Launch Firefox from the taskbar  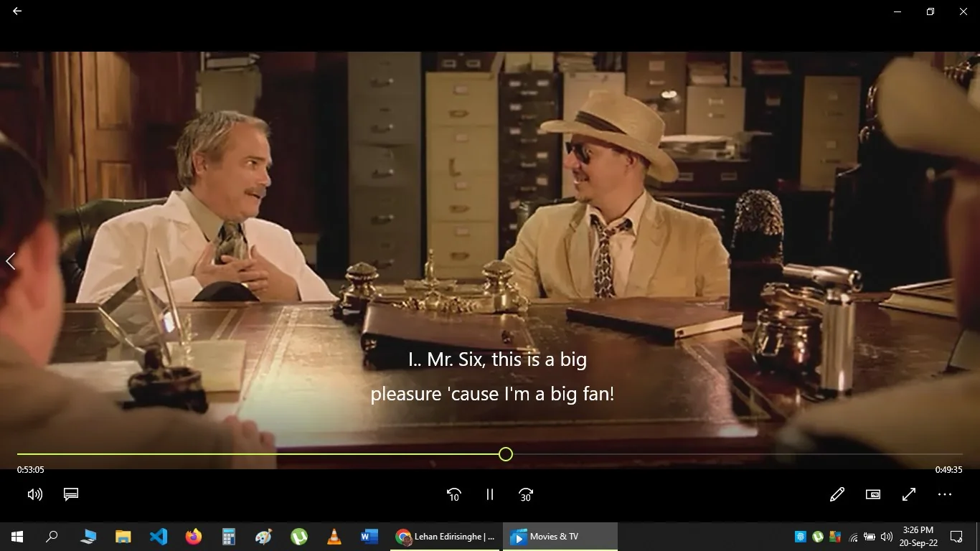[x=194, y=537]
